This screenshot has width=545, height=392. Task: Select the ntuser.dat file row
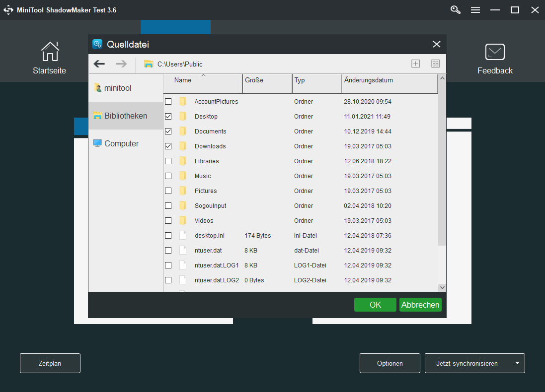pyautogui.click(x=208, y=250)
